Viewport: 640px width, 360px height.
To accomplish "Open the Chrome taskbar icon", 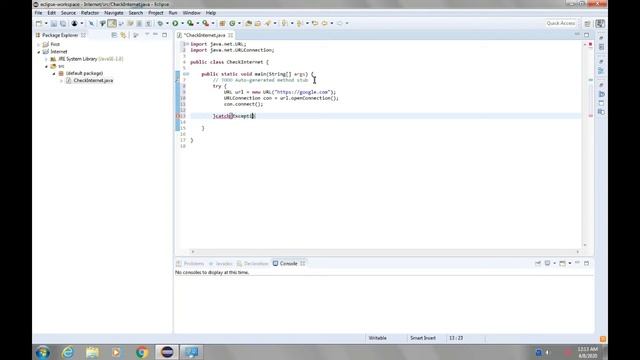I will [142, 352].
